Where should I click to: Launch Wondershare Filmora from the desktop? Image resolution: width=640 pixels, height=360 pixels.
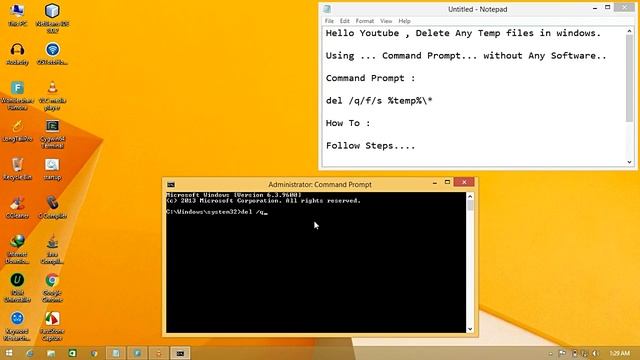point(17,96)
